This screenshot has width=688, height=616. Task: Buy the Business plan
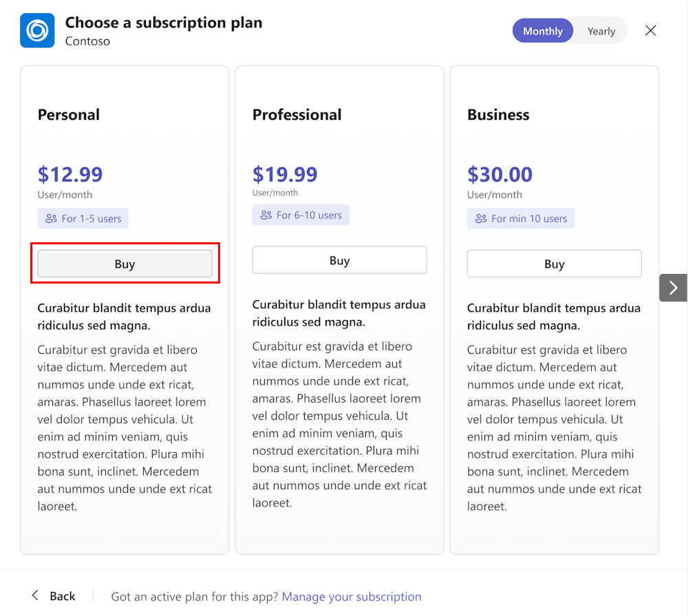[554, 264]
